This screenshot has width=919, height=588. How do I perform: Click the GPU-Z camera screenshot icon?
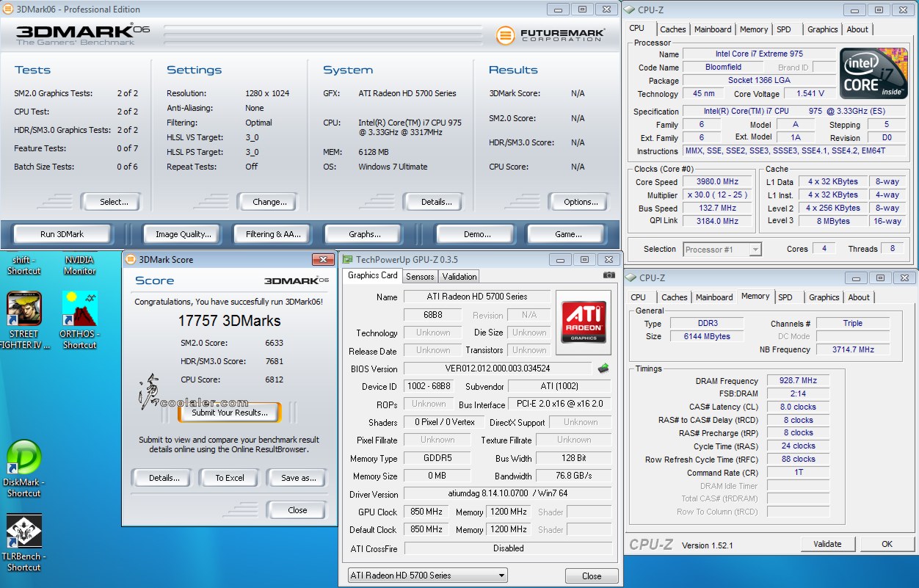609,275
